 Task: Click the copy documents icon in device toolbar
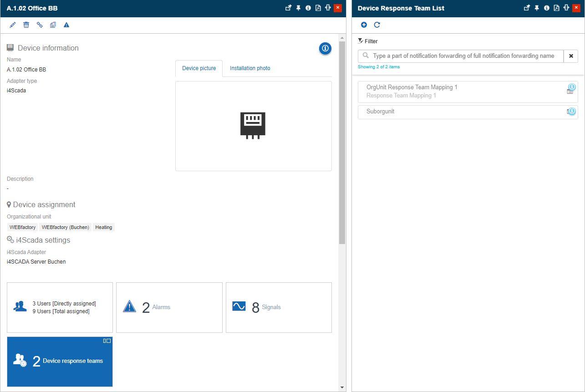[x=53, y=25]
